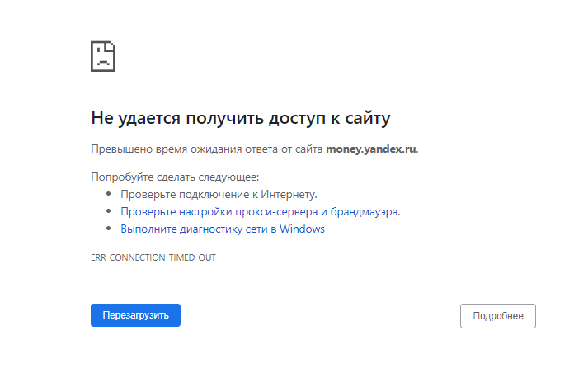Click the word "Интернету" in the first suggestion

click(x=291, y=194)
